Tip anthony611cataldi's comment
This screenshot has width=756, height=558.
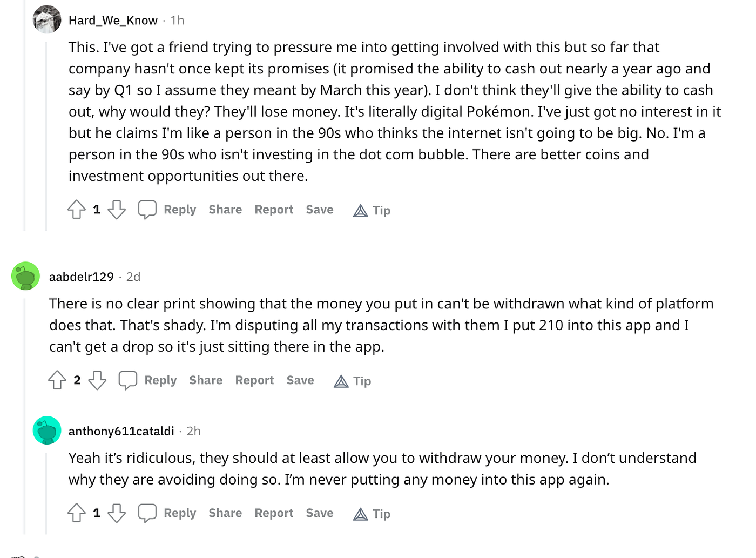(x=372, y=514)
